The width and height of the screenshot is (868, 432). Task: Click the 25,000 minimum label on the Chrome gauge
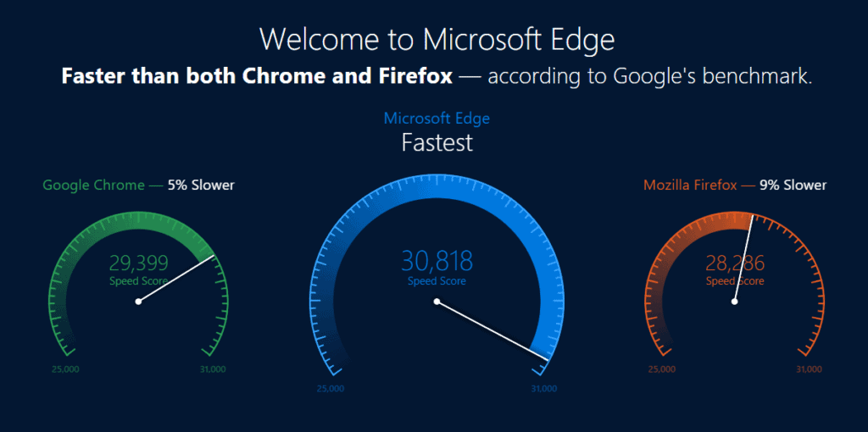[x=66, y=369]
